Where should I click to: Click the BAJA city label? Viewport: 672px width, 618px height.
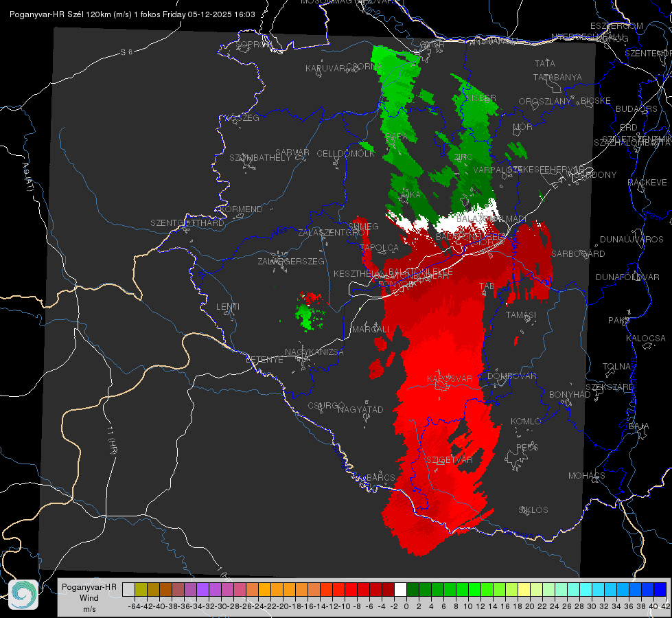click(x=639, y=426)
